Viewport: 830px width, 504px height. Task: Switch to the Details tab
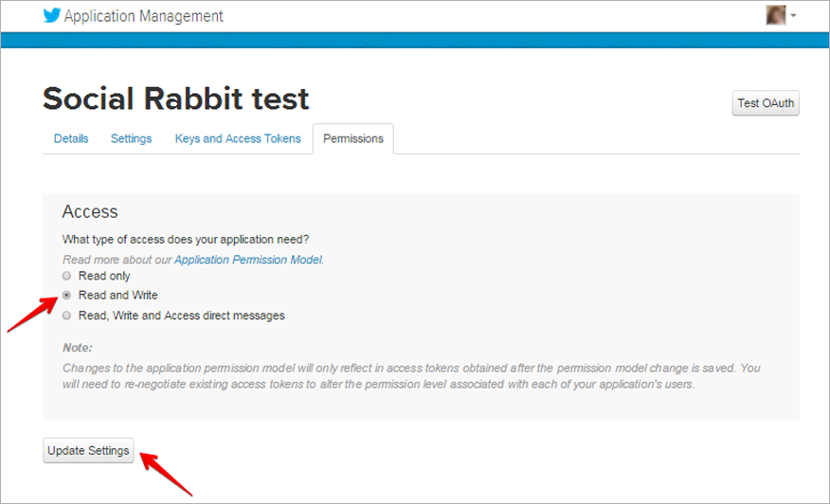coord(71,138)
